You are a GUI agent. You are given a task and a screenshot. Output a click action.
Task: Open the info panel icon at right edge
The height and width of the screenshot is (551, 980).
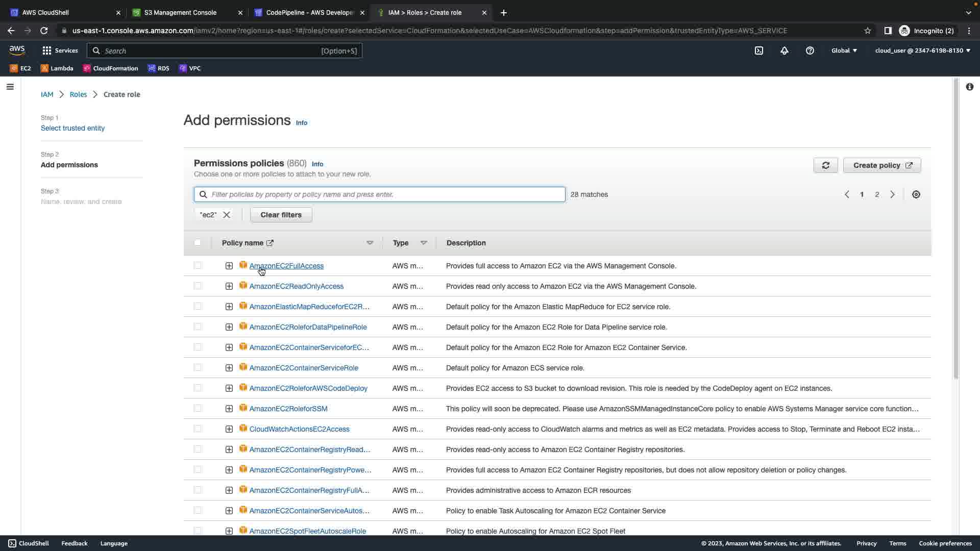click(969, 87)
